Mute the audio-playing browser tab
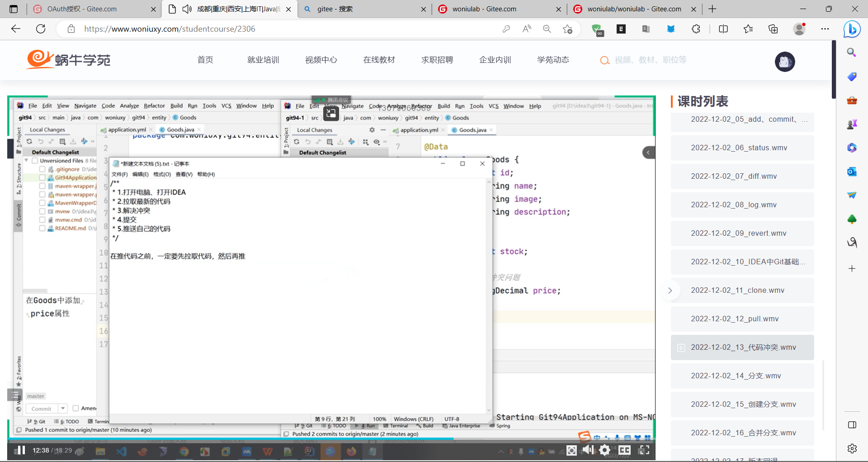The image size is (868, 462). pos(187,9)
